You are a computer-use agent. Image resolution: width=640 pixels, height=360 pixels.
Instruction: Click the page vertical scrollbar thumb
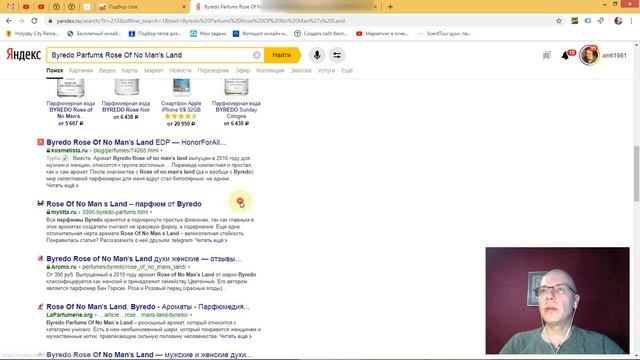tap(636, 173)
